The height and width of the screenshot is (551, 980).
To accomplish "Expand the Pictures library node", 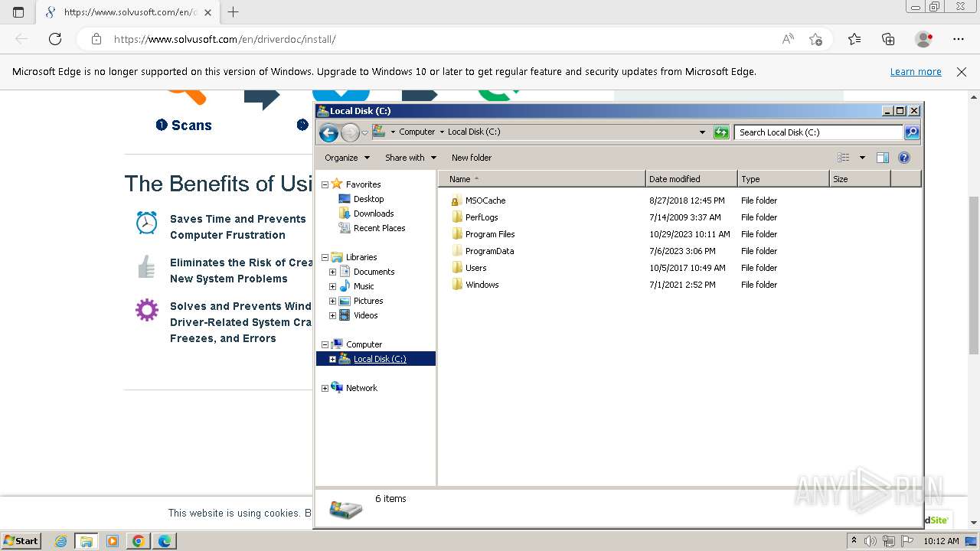I will (332, 301).
